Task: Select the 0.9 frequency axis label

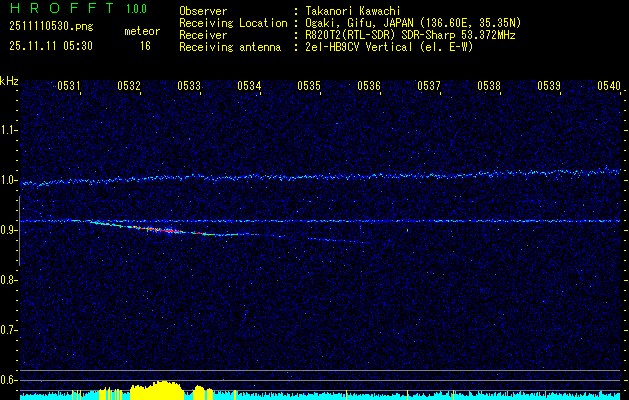Action: pyautogui.click(x=9, y=230)
